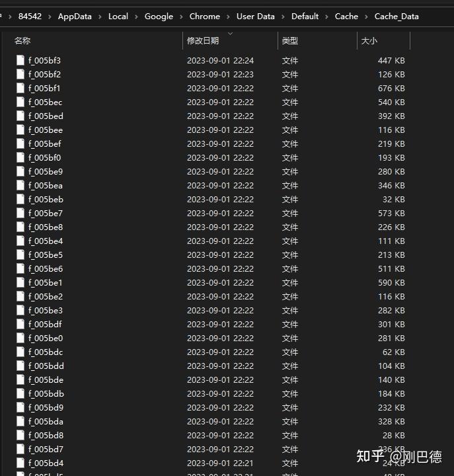Click the 447 KB size cell
Screen dimensions: 454x476
(391, 60)
